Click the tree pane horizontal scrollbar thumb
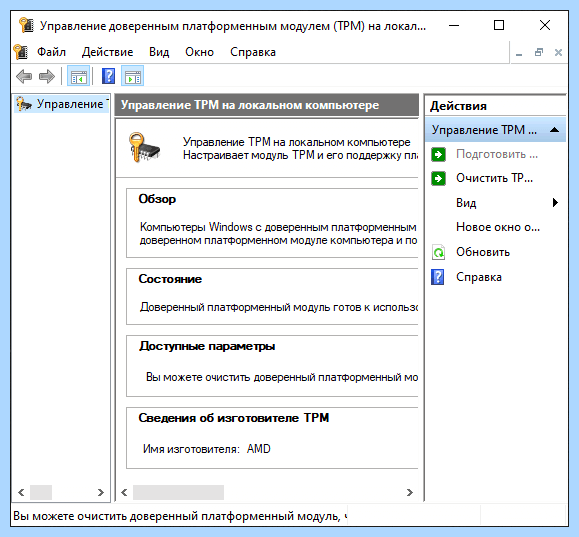This screenshot has width=579, height=537. coord(41,492)
